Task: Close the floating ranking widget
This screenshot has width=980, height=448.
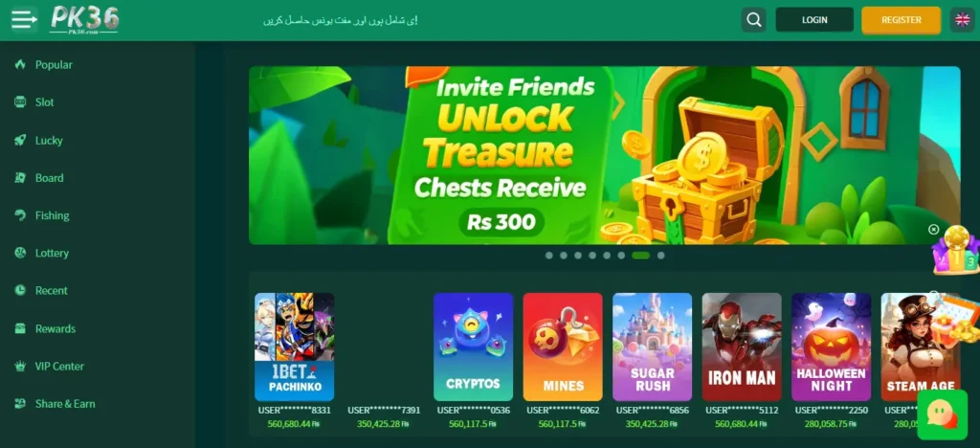Action: [x=933, y=230]
